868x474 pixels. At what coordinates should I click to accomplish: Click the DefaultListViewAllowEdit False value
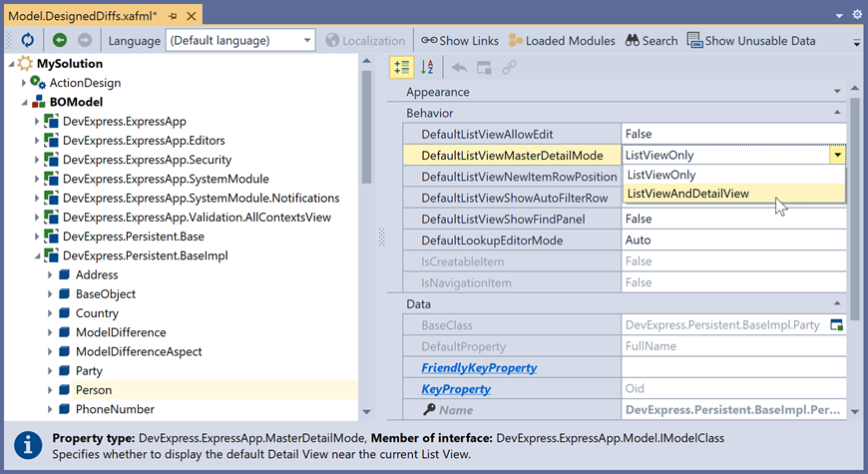click(733, 134)
